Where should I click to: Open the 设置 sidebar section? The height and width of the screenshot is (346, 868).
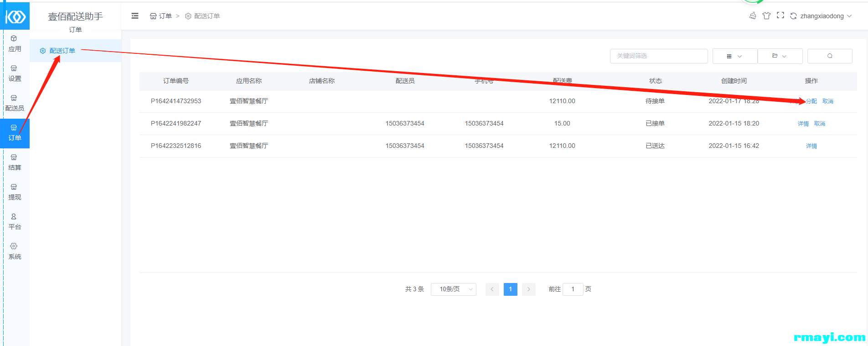pos(15,73)
